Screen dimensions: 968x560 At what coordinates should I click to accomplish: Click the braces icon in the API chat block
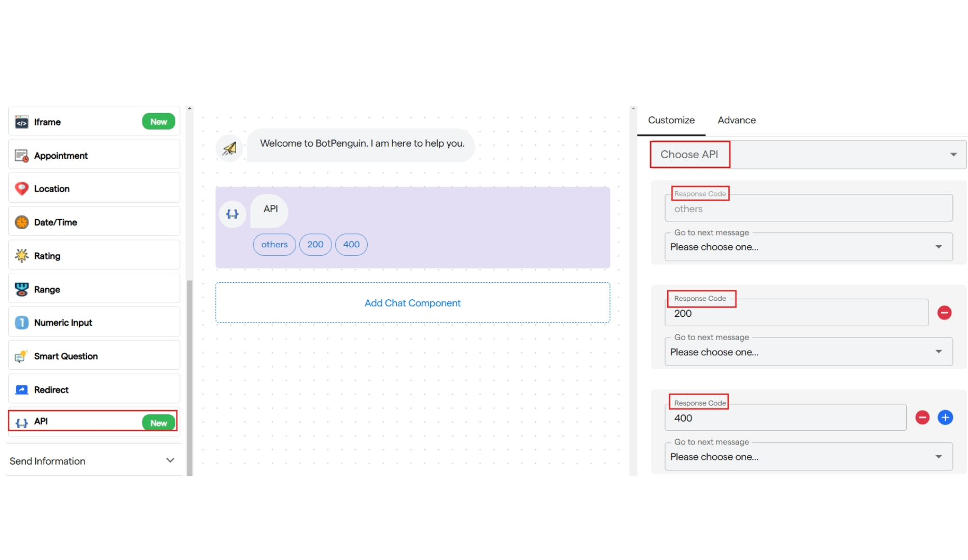click(232, 214)
